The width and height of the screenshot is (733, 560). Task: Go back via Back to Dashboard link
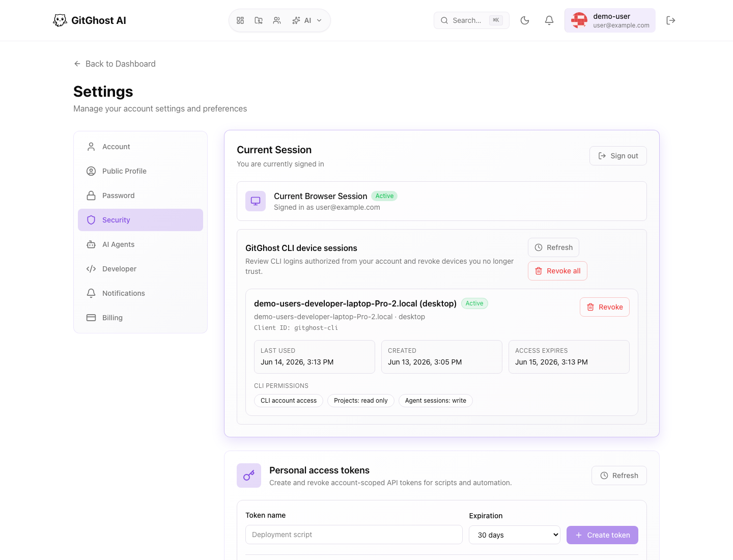pos(115,64)
